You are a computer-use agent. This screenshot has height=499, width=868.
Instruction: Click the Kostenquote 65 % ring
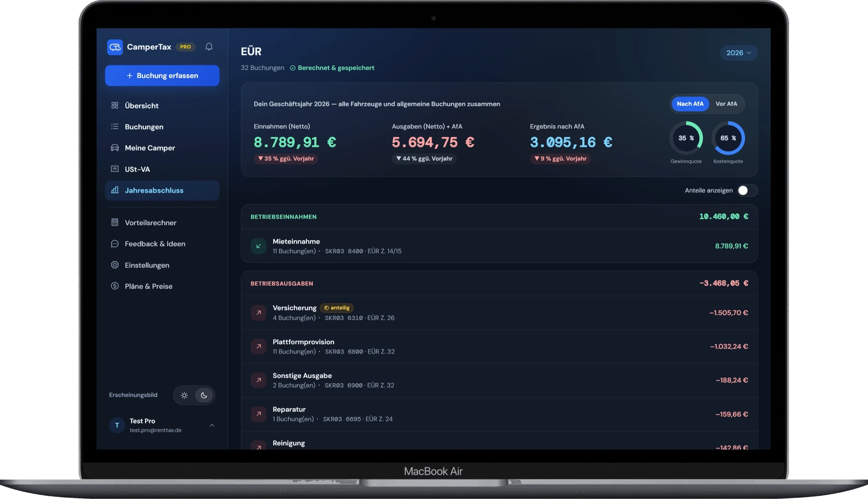[x=728, y=138]
